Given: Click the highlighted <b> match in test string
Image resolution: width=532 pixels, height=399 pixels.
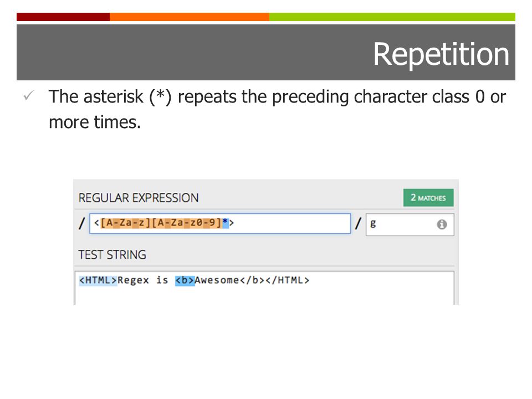Looking at the screenshot, I should coord(185,280).
